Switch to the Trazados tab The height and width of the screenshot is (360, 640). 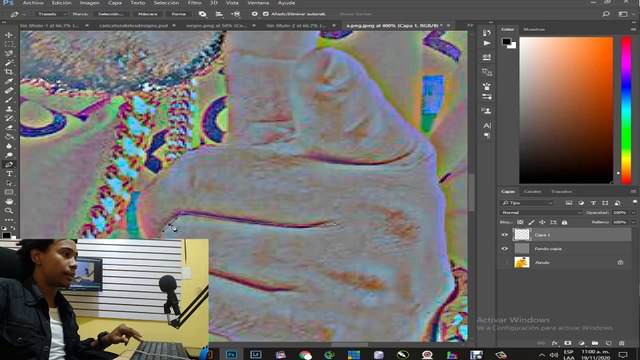[561, 191]
